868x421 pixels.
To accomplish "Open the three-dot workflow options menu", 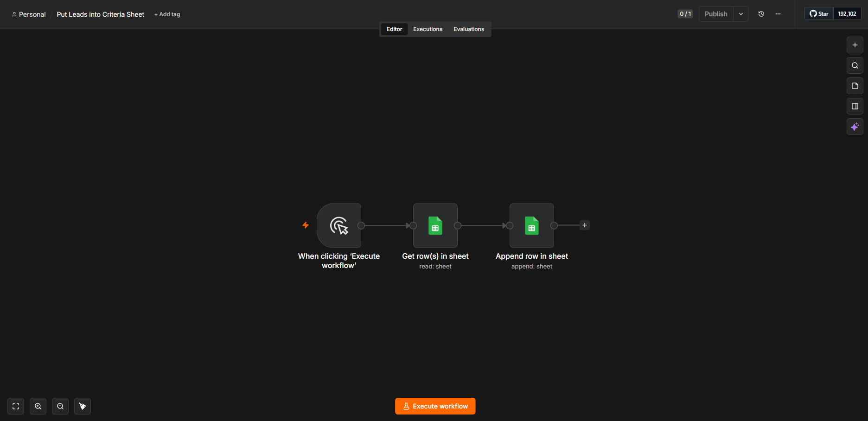I will tap(778, 14).
